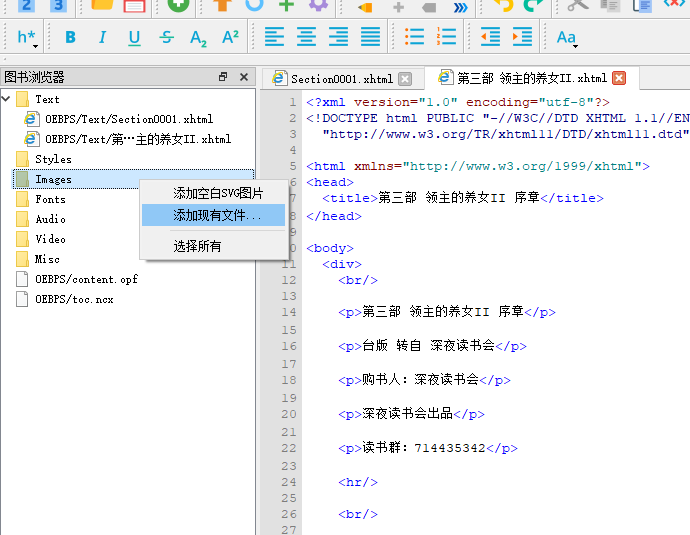This screenshot has height=535, width=690.
Task: Open the h* heading style dropdown
Action: [27, 37]
